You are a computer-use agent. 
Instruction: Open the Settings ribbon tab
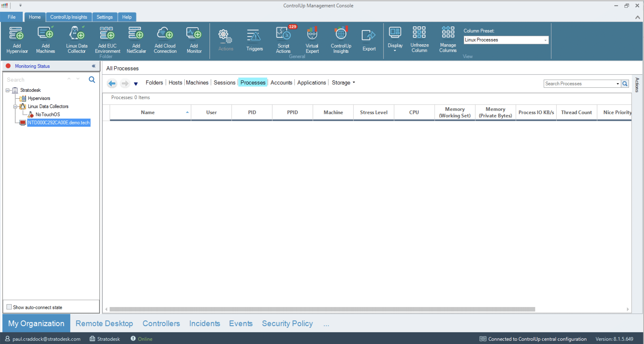tap(104, 17)
